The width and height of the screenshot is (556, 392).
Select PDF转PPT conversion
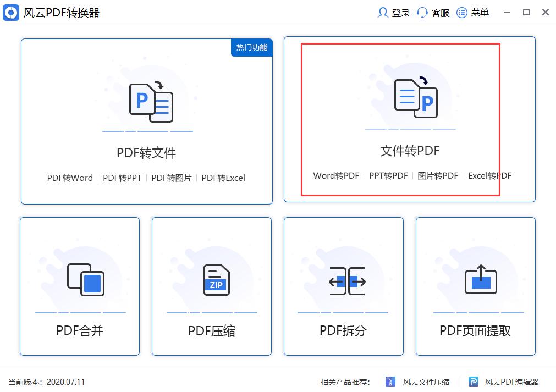(121, 178)
